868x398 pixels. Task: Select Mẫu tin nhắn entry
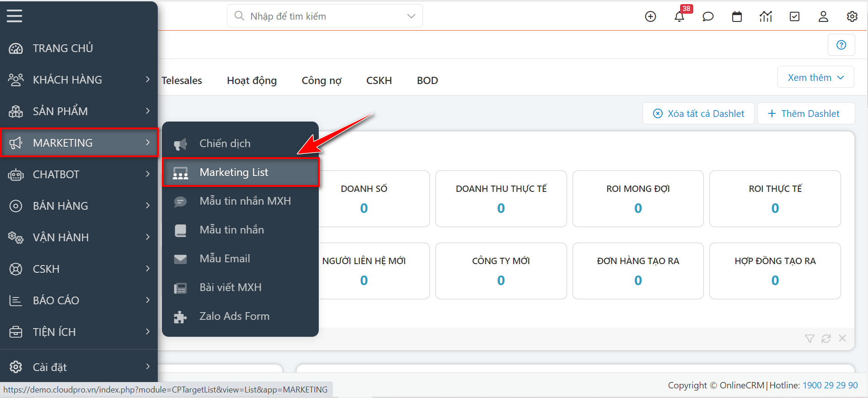click(240, 230)
